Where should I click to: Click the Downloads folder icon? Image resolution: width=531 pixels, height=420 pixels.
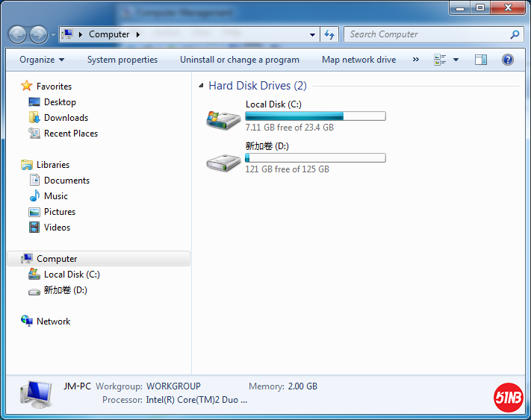click(34, 117)
